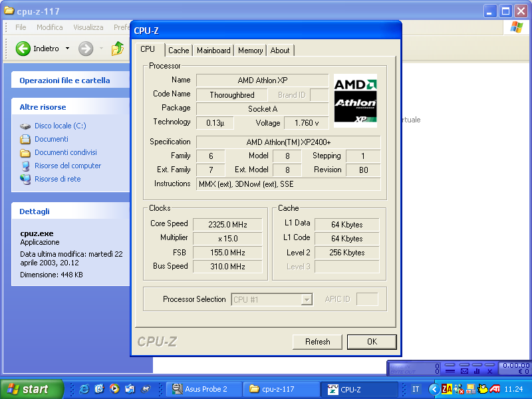Collapse the Operazioni file e cartella panel
Viewport: 532px width, 399px height.
70,80
